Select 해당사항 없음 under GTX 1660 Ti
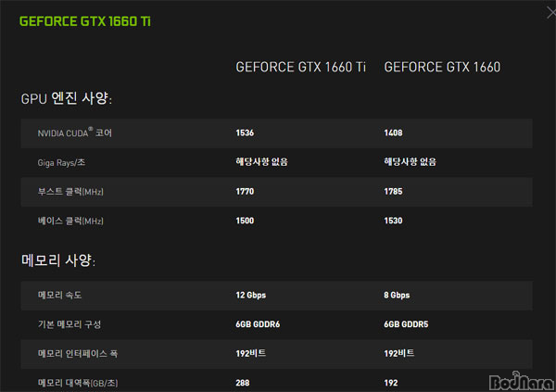Image resolution: width=556 pixels, height=392 pixels. click(x=261, y=162)
